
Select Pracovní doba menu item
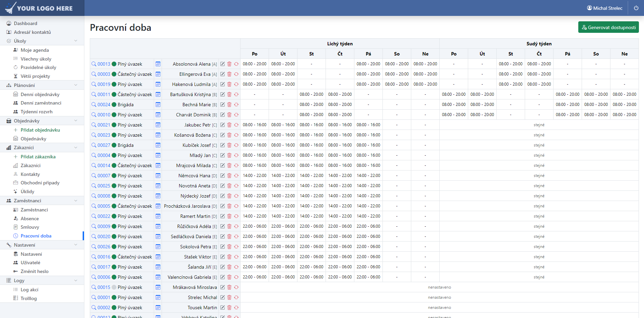pos(36,236)
